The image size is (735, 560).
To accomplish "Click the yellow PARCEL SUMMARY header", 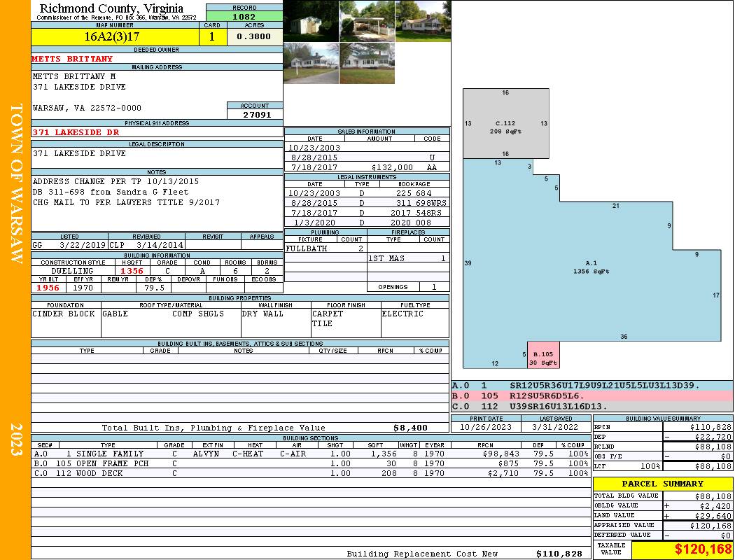I will coord(662,484).
